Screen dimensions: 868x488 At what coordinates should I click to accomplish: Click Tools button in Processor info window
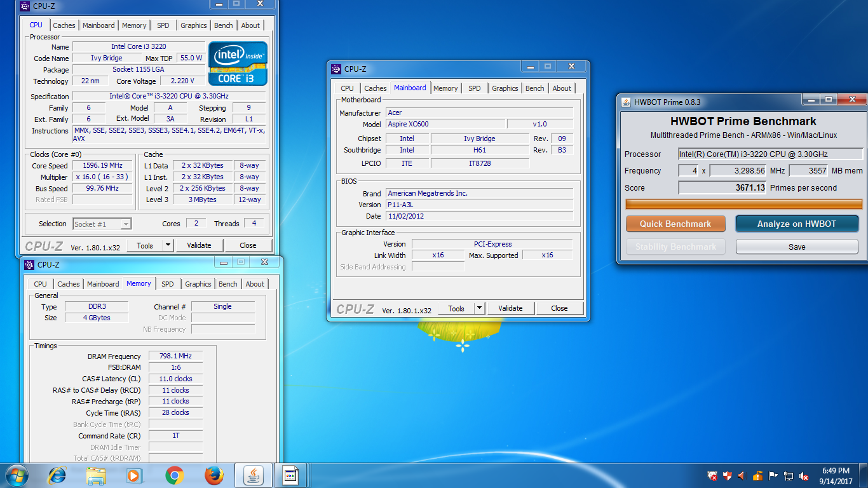[145, 245]
